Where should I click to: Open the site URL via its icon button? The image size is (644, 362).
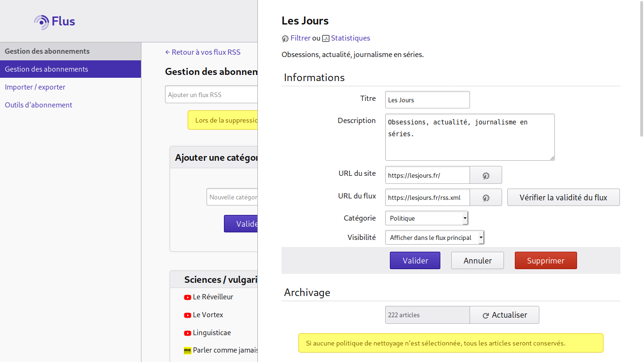pyautogui.click(x=486, y=175)
